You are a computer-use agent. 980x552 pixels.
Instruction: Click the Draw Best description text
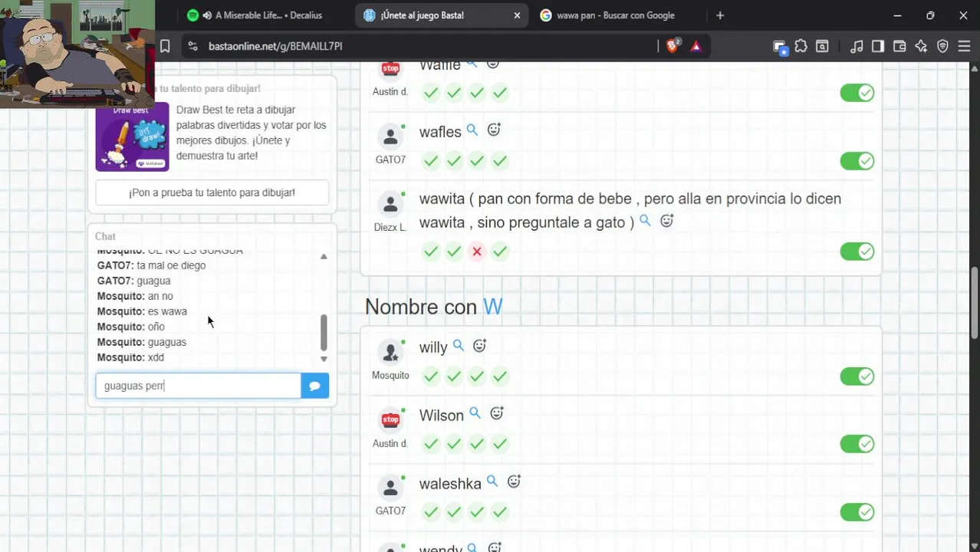tap(251, 133)
